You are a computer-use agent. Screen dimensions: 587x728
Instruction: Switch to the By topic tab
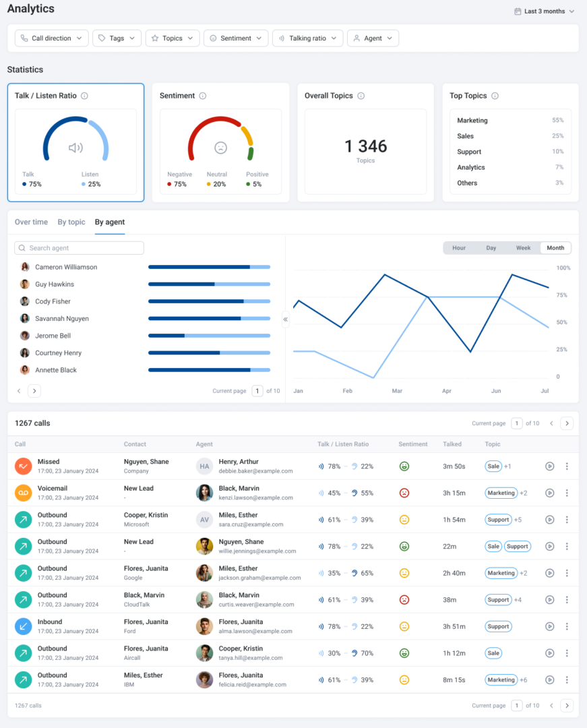coord(71,222)
